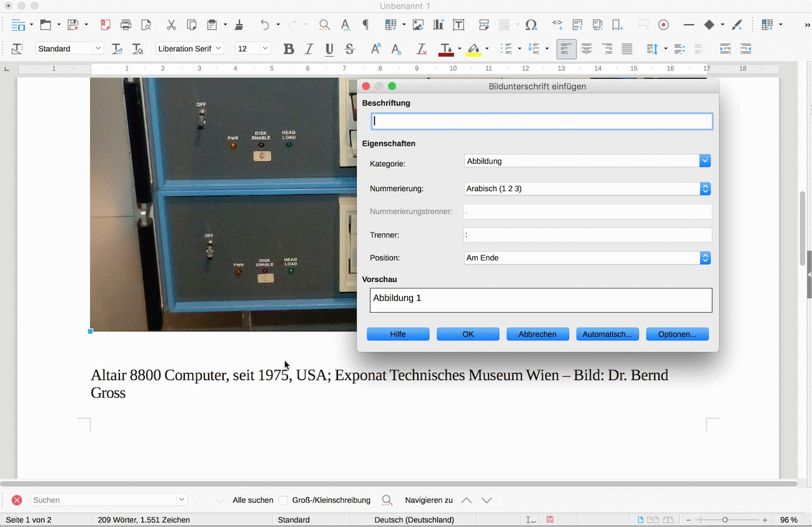
Task: Click the Insert Footnote icon
Action: (577, 24)
